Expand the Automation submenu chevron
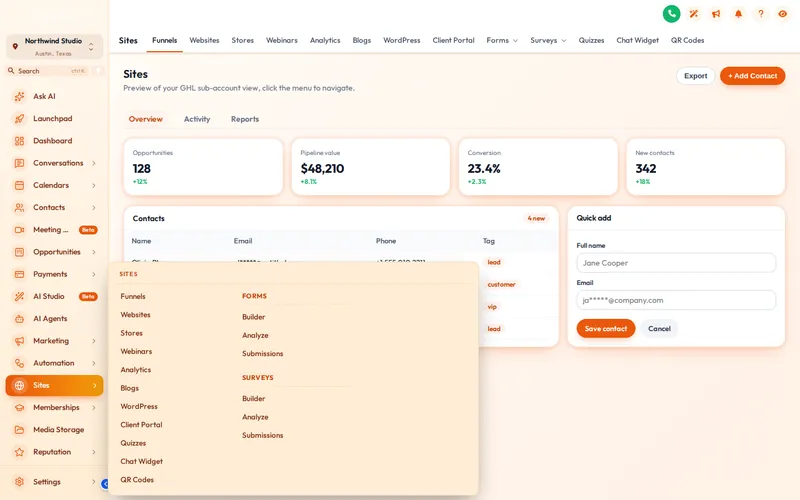The height and width of the screenshot is (500, 800). pyautogui.click(x=94, y=363)
